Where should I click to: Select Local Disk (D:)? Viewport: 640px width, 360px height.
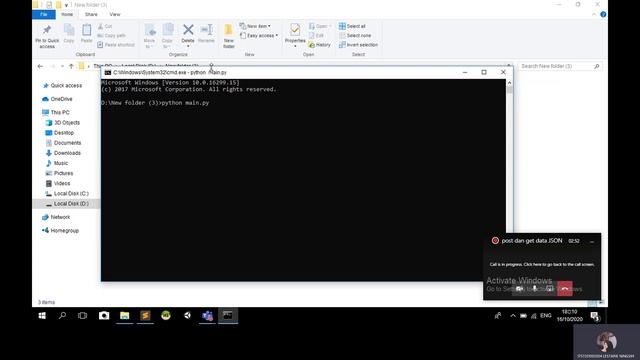point(67,204)
